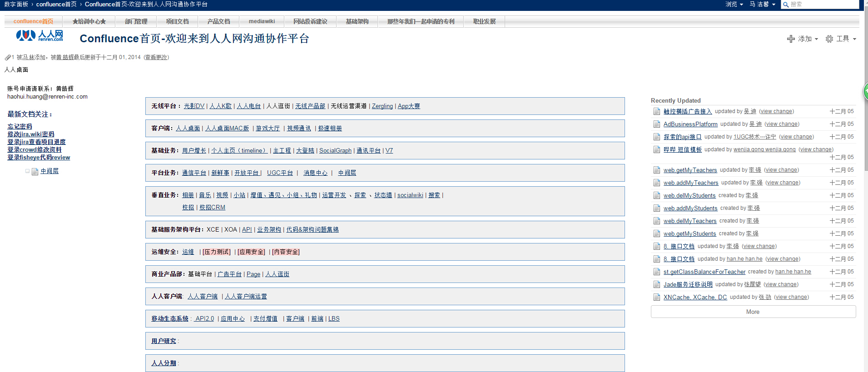Viewport: 868px width, 372px height.
Task: Open the 广告平台 link
Action: [x=229, y=274]
